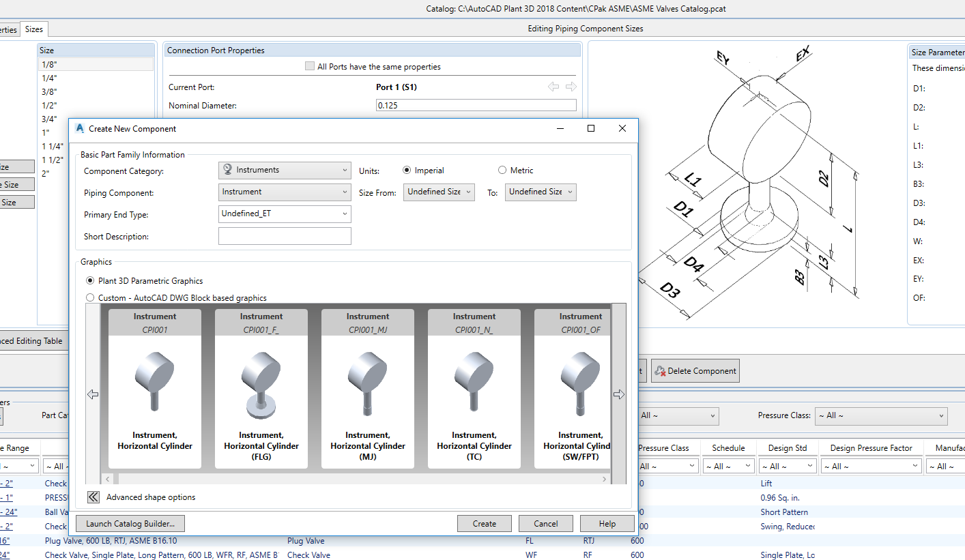This screenshot has height=560, width=965.
Task: Expand the Primary End Type dropdown
Action: click(x=285, y=214)
